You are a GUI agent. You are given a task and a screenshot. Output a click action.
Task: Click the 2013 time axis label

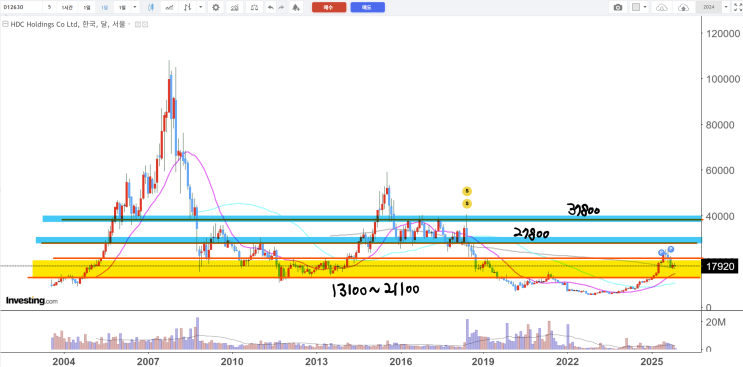316,362
